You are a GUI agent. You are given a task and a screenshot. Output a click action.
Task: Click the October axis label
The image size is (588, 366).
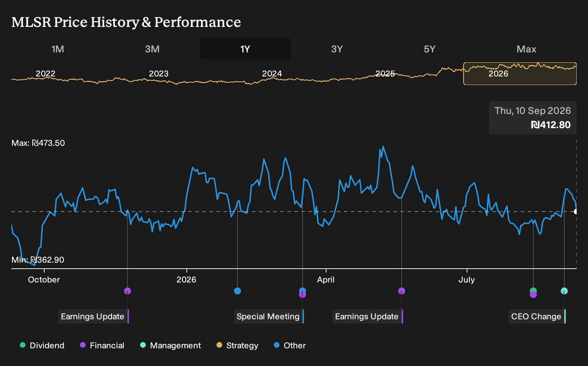[x=44, y=280]
